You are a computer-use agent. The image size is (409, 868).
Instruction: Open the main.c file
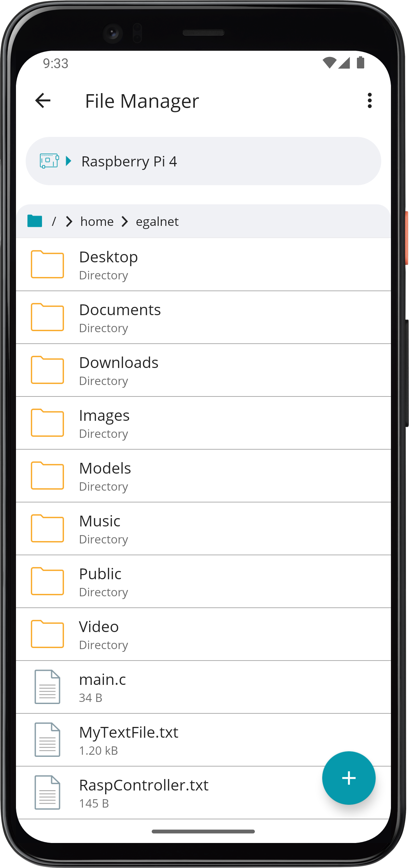(x=203, y=687)
